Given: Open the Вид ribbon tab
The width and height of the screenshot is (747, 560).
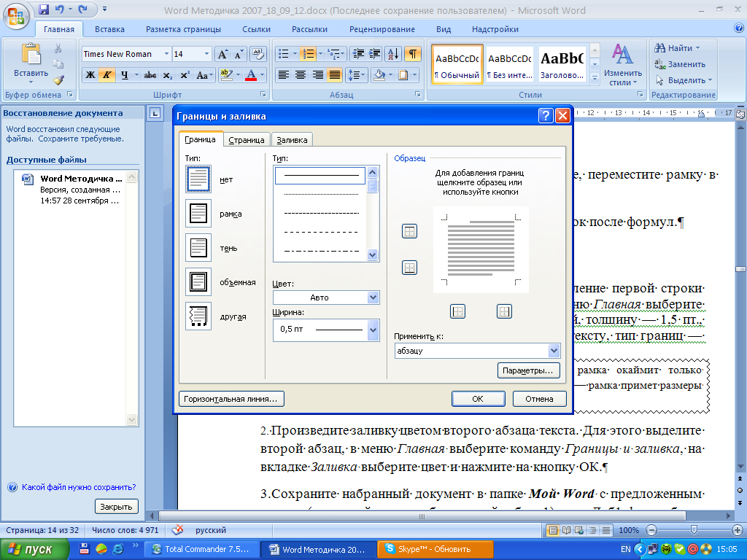Looking at the screenshot, I should pyautogui.click(x=444, y=29).
